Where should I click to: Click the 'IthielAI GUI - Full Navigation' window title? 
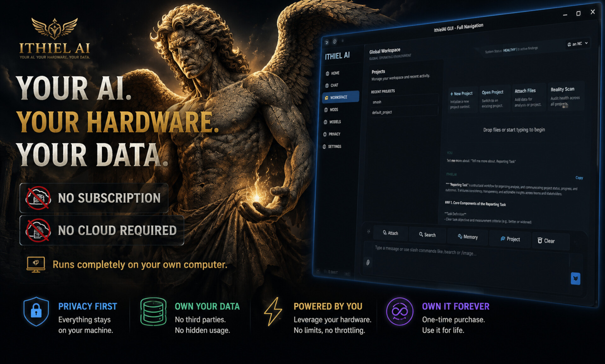[x=458, y=27]
